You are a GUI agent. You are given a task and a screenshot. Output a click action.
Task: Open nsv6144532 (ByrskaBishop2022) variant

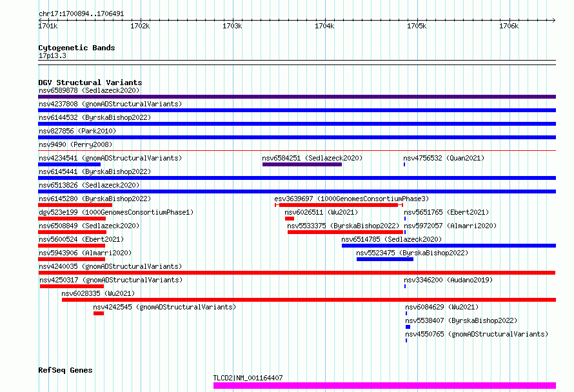[x=95, y=117]
